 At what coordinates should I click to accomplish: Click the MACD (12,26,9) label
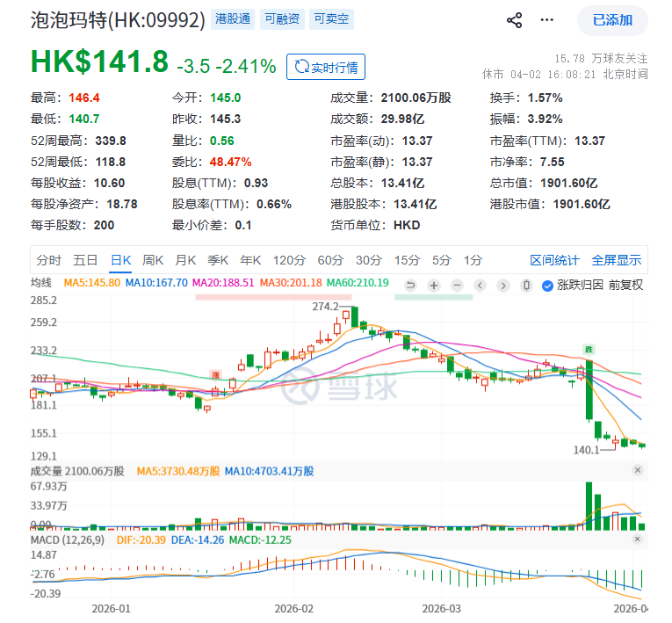coord(68,540)
